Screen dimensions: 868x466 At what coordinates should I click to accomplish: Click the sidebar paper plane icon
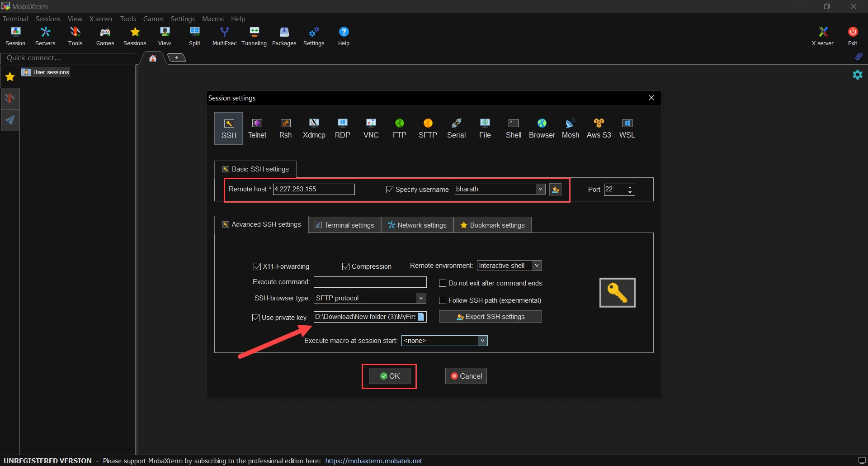point(10,120)
